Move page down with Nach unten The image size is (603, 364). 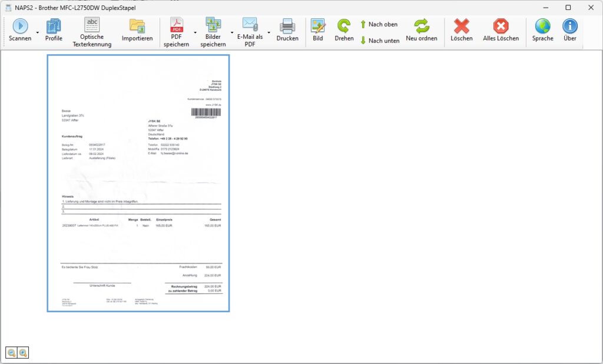click(x=380, y=41)
